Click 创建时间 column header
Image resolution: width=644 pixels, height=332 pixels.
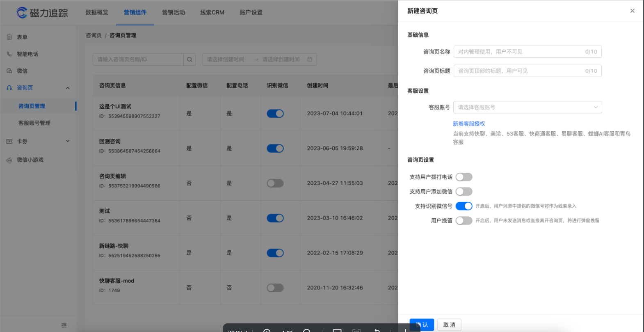317,85
